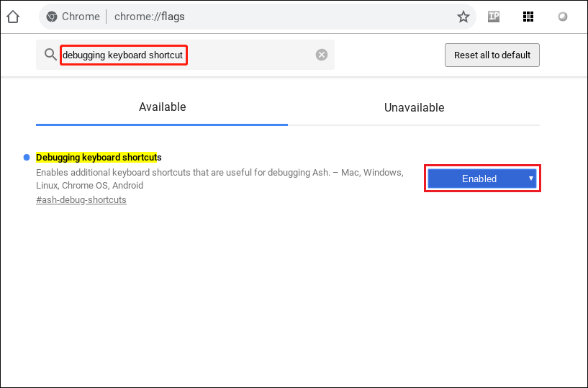The width and height of the screenshot is (588, 388).
Task: Open the Enabled dropdown for debugging shortcuts
Action: click(479, 179)
